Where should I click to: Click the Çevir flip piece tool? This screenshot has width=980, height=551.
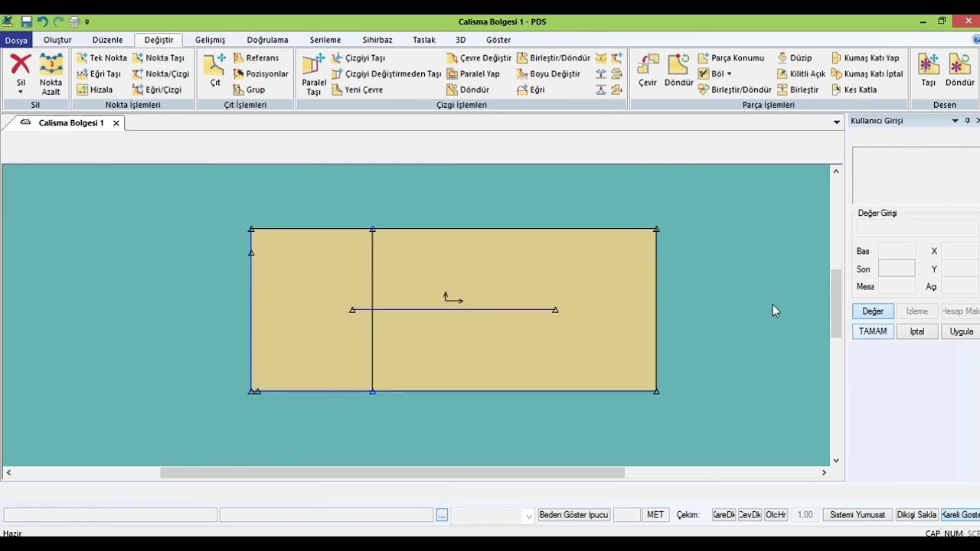coord(648,70)
